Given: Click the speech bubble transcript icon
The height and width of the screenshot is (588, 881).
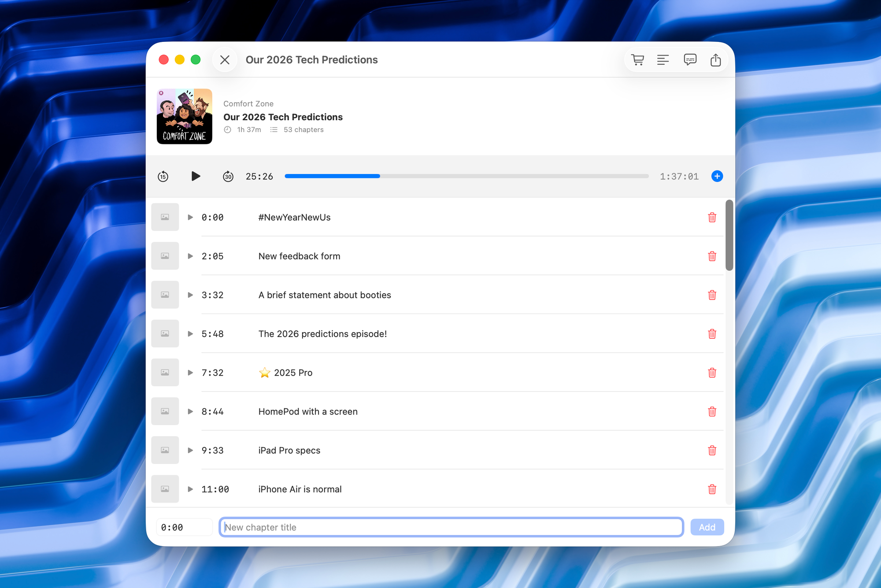Looking at the screenshot, I should [690, 60].
